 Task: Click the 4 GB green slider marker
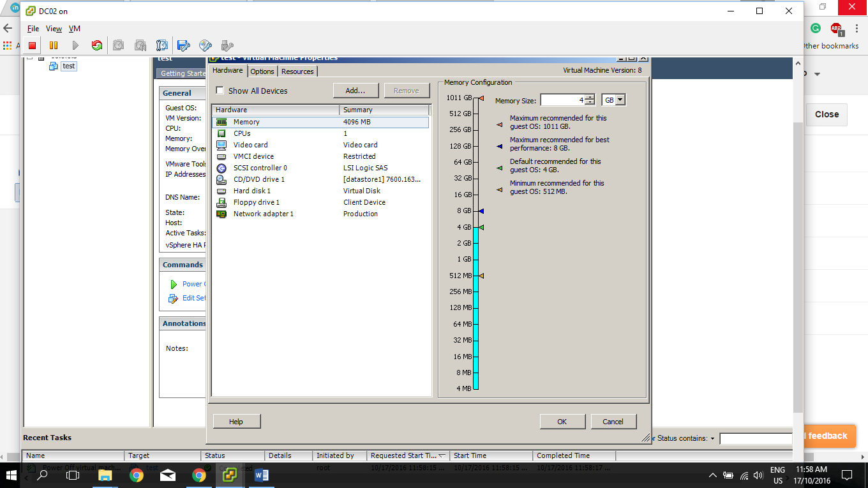pos(481,227)
